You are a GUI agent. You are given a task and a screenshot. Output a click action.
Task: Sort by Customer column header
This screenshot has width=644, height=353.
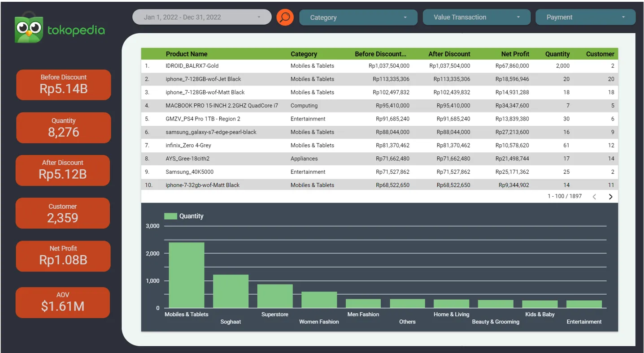click(x=600, y=54)
